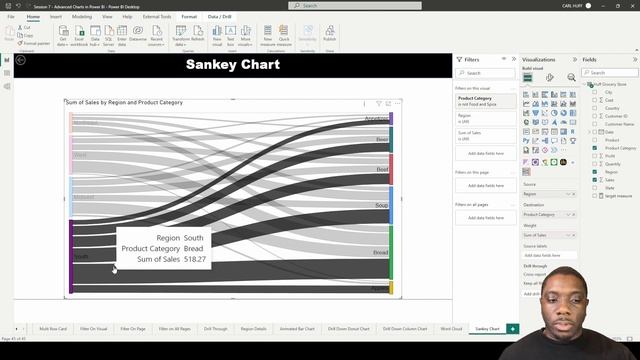Viewport: 640px width, 360px height.
Task: Toggle the Profit field checkbox
Action: pos(595,156)
